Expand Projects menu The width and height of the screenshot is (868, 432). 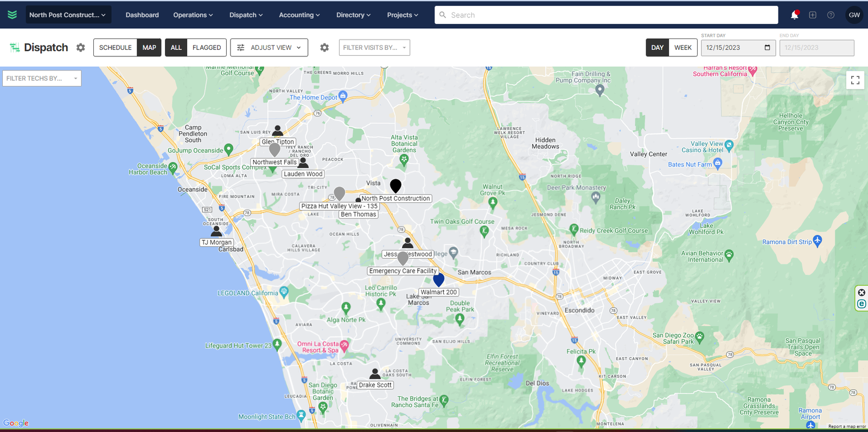pos(403,15)
